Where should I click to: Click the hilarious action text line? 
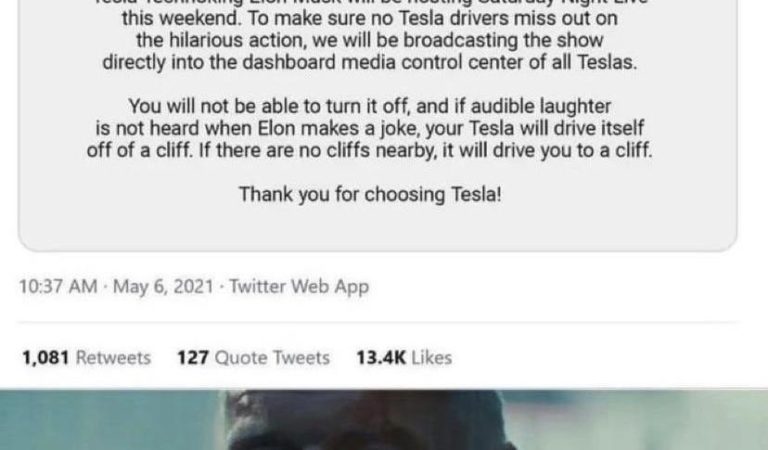tap(370, 41)
